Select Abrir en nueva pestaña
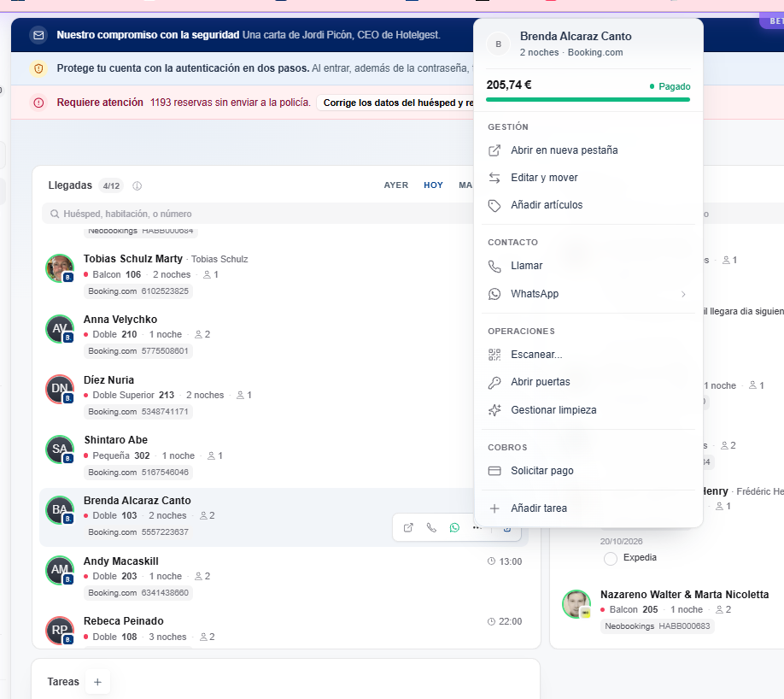This screenshot has height=699, width=784. [588, 150]
